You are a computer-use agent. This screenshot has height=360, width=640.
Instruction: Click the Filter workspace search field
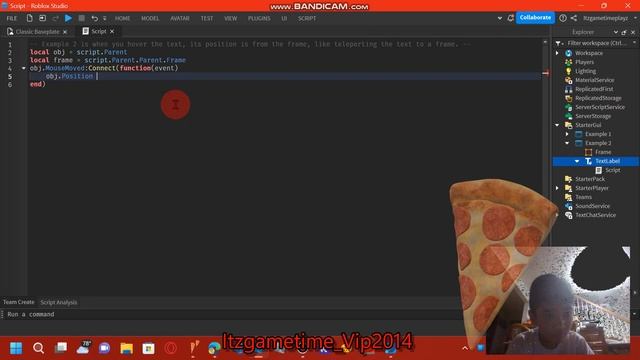pos(597,43)
